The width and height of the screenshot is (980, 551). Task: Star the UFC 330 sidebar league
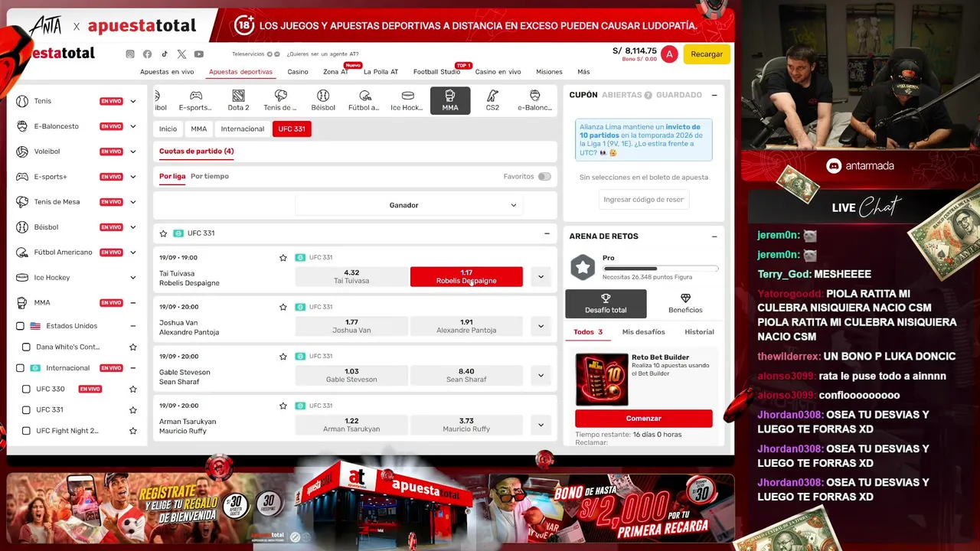coord(133,389)
